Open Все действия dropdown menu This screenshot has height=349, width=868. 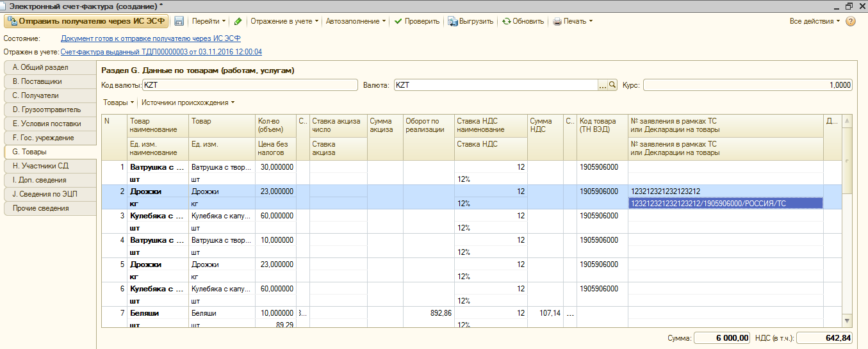click(815, 21)
